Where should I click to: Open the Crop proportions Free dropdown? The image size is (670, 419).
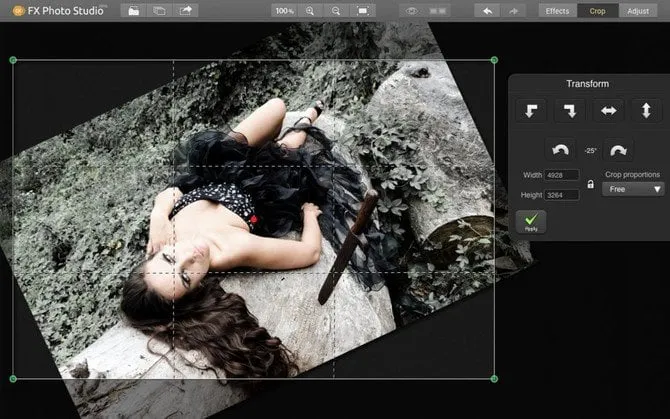(x=633, y=188)
